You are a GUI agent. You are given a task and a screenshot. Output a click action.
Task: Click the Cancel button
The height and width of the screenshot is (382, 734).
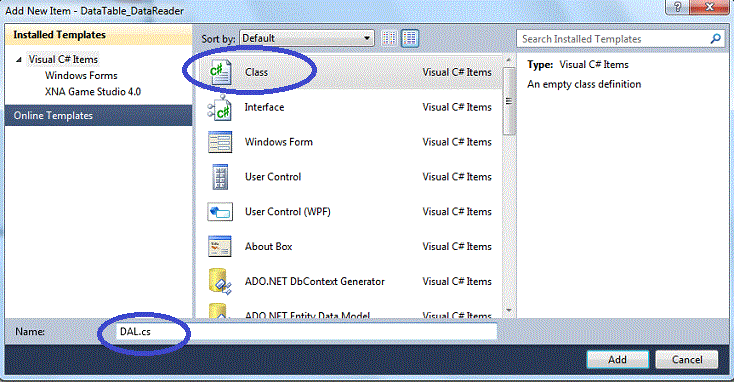coord(687,360)
